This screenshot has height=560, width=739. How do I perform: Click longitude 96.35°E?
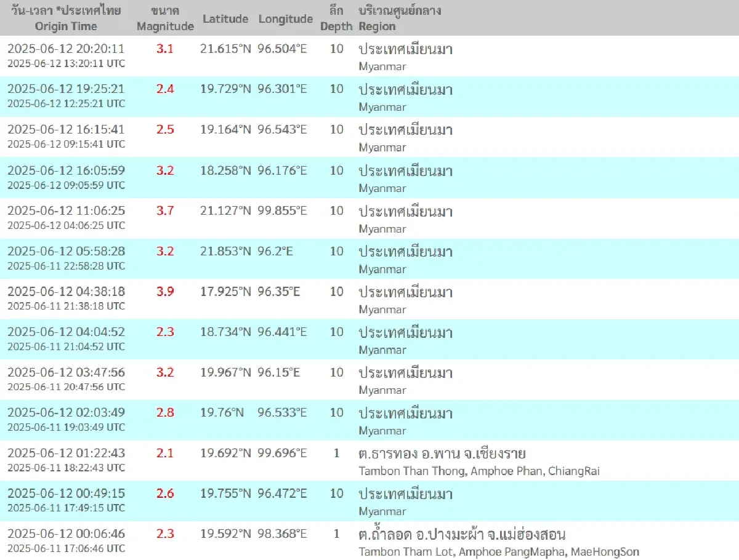pyautogui.click(x=279, y=292)
